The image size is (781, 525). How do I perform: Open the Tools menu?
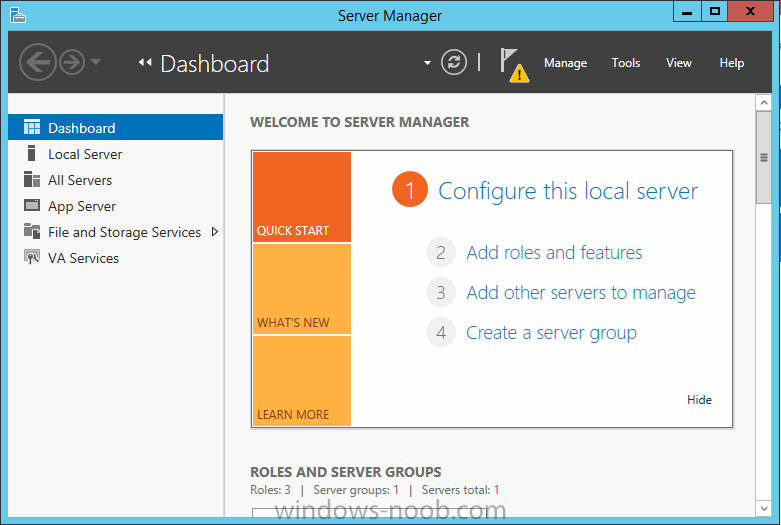coord(626,63)
